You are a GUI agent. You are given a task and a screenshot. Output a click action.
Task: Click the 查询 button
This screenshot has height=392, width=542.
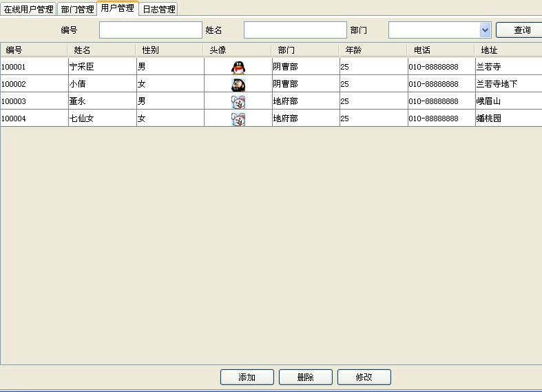coord(521,30)
